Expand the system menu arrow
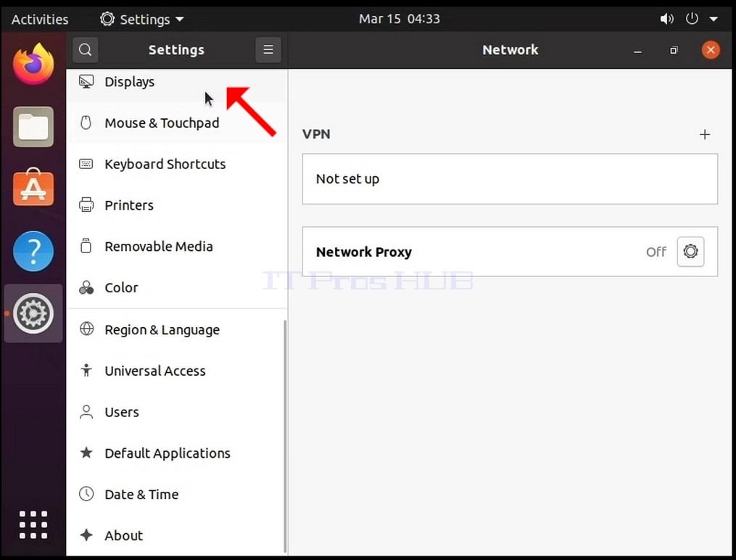 pyautogui.click(x=714, y=20)
